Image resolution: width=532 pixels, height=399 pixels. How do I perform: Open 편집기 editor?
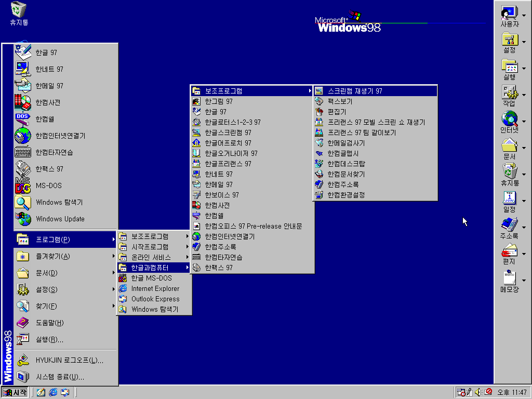pyautogui.click(x=375, y=112)
